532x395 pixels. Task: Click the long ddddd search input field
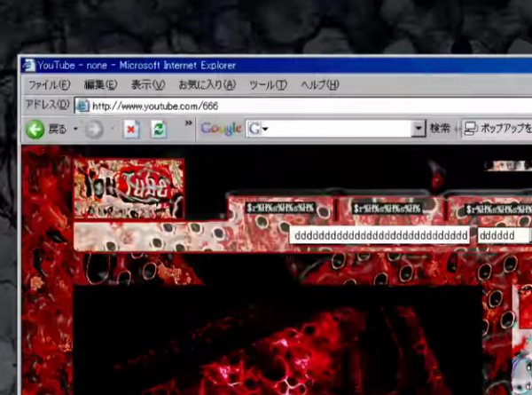click(x=379, y=235)
